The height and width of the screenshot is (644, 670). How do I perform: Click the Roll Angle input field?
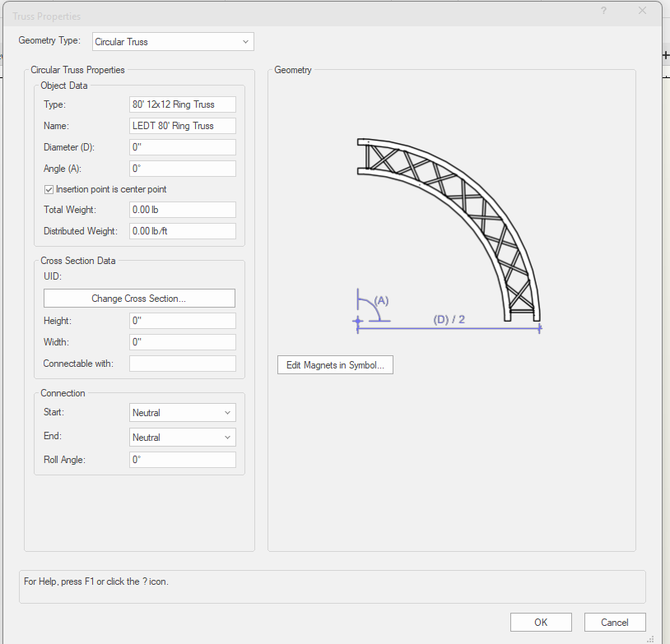tap(183, 461)
